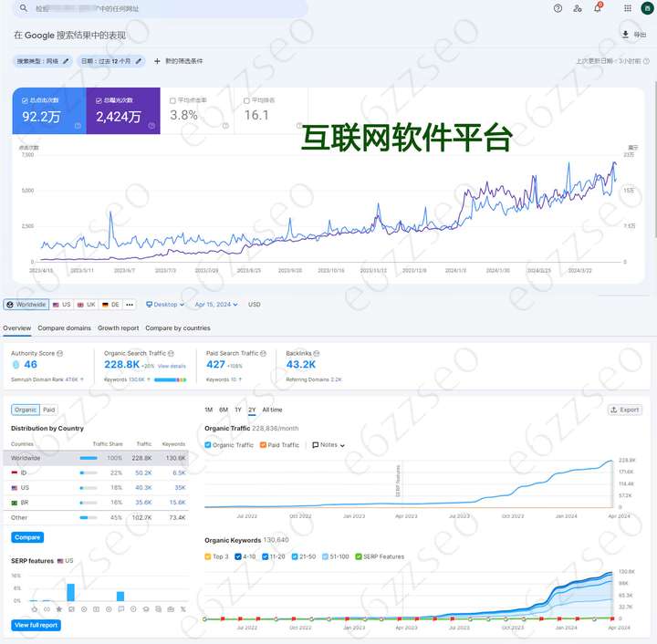
Task: Enable the average CTR checkbox (3.8%)
Action: pyautogui.click(x=172, y=100)
